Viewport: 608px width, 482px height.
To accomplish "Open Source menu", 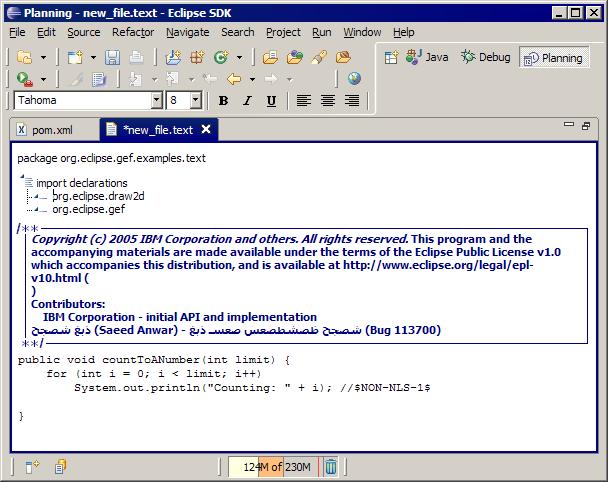I will [84, 32].
